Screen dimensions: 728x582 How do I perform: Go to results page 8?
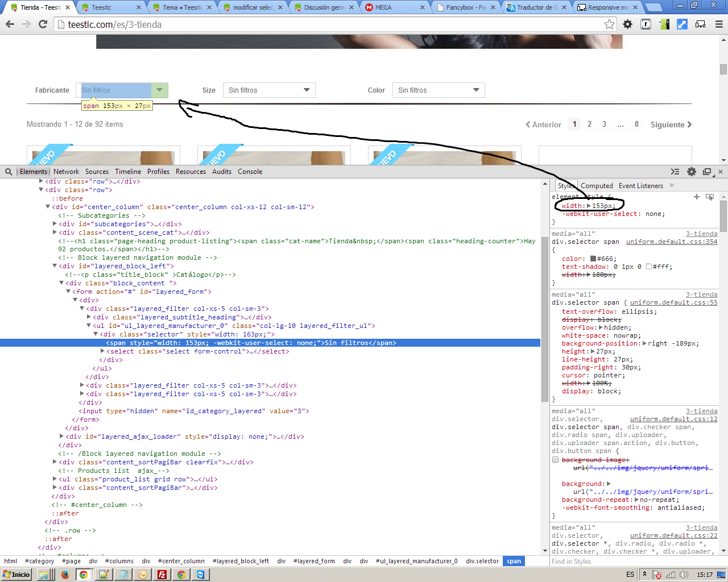point(636,124)
